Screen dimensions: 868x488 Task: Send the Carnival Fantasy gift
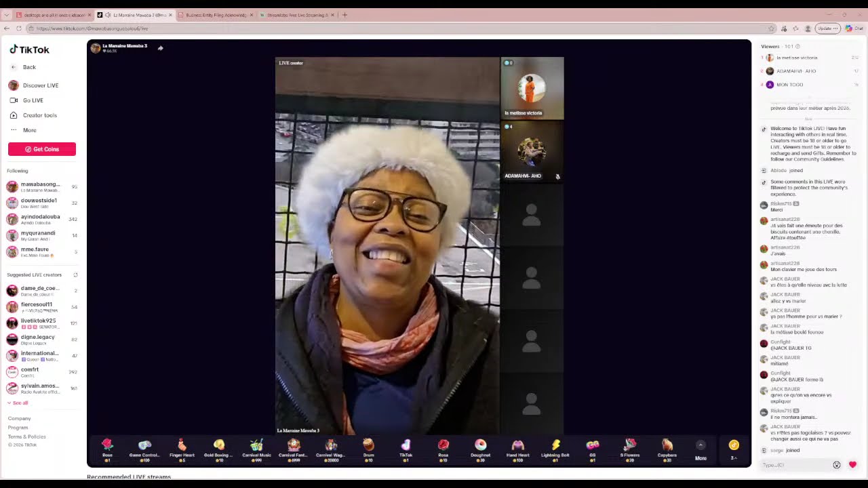pos(294,449)
